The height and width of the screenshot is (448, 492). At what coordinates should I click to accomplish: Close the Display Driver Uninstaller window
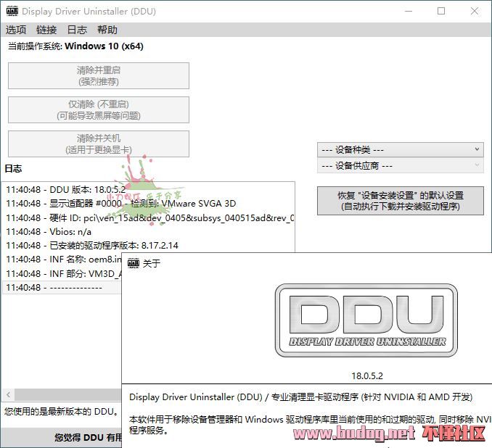pyautogui.click(x=475, y=12)
